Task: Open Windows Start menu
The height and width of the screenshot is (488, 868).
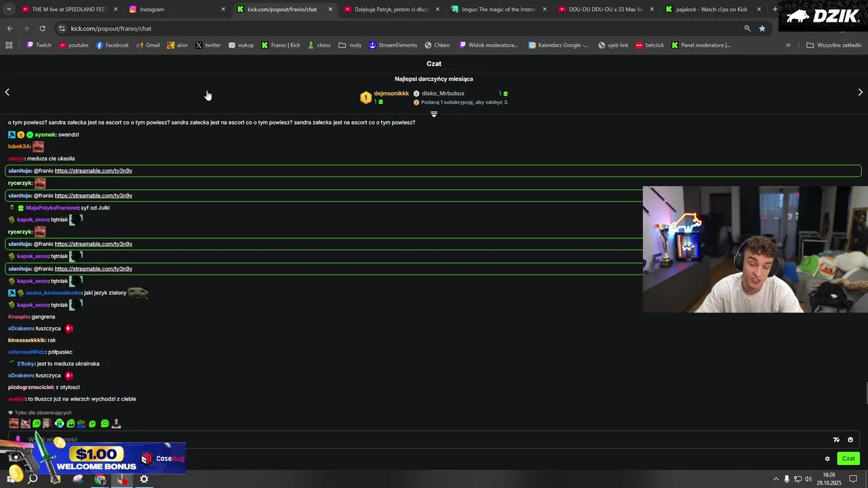Action: point(11,479)
